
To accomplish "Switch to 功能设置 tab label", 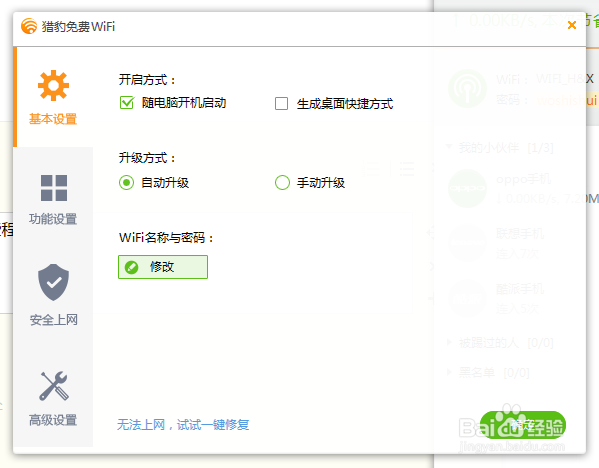I will [53, 219].
